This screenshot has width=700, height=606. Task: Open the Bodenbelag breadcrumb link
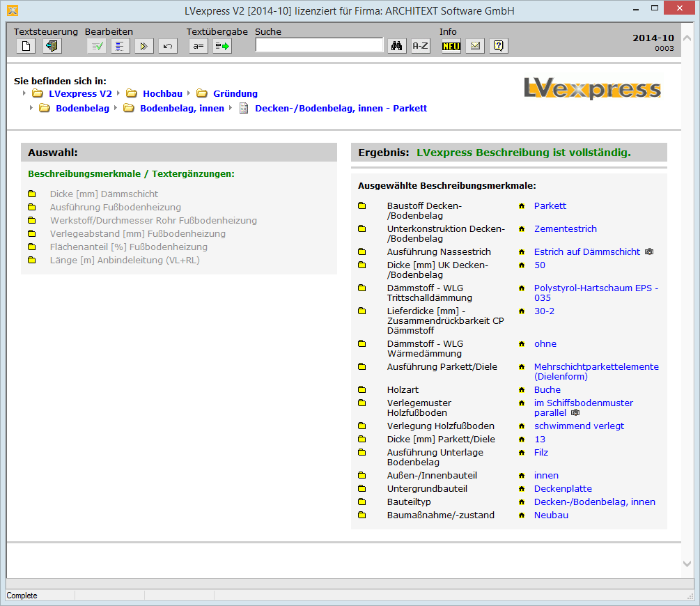(83, 109)
